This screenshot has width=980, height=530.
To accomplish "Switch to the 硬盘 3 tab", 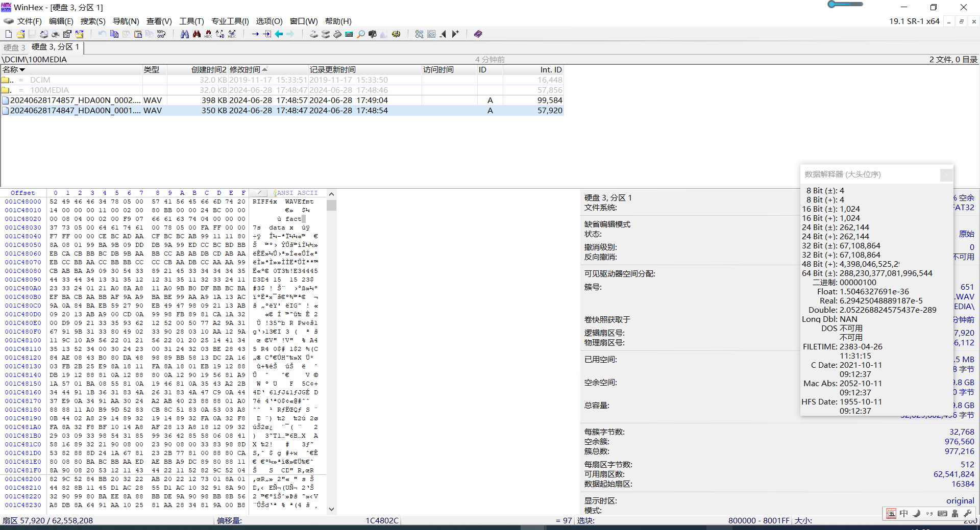I will coord(14,47).
